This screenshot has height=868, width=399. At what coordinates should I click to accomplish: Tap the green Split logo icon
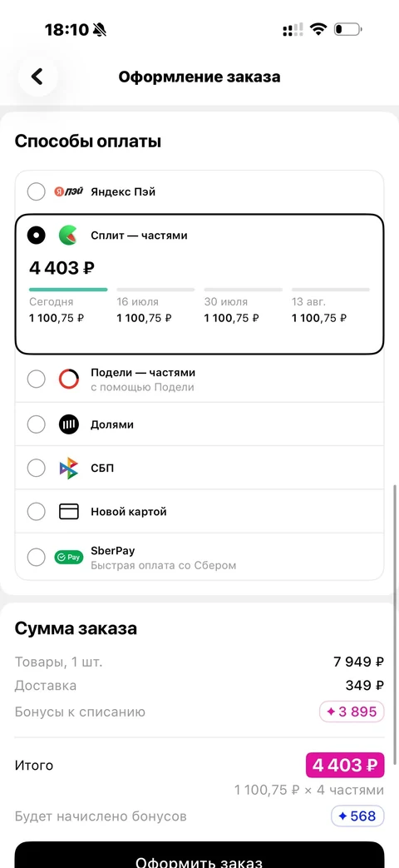point(68,236)
